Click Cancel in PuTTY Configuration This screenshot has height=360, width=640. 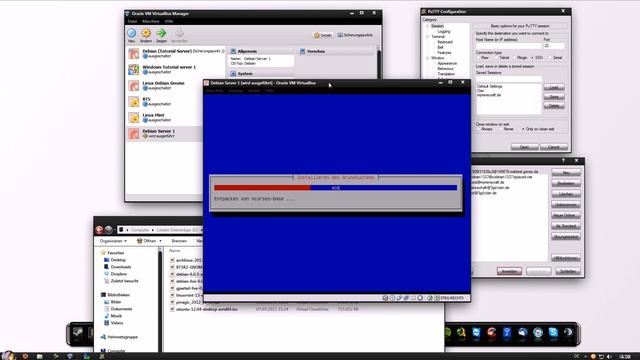(x=553, y=147)
